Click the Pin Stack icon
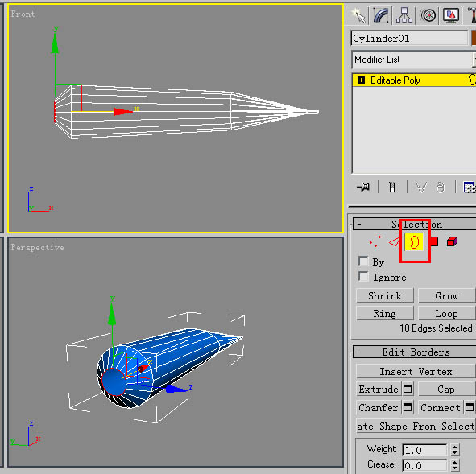 pos(363,187)
